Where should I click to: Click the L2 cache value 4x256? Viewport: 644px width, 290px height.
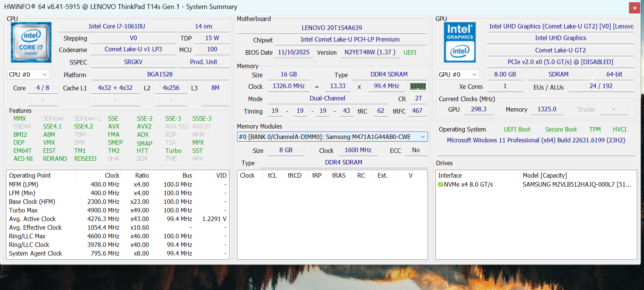click(171, 88)
